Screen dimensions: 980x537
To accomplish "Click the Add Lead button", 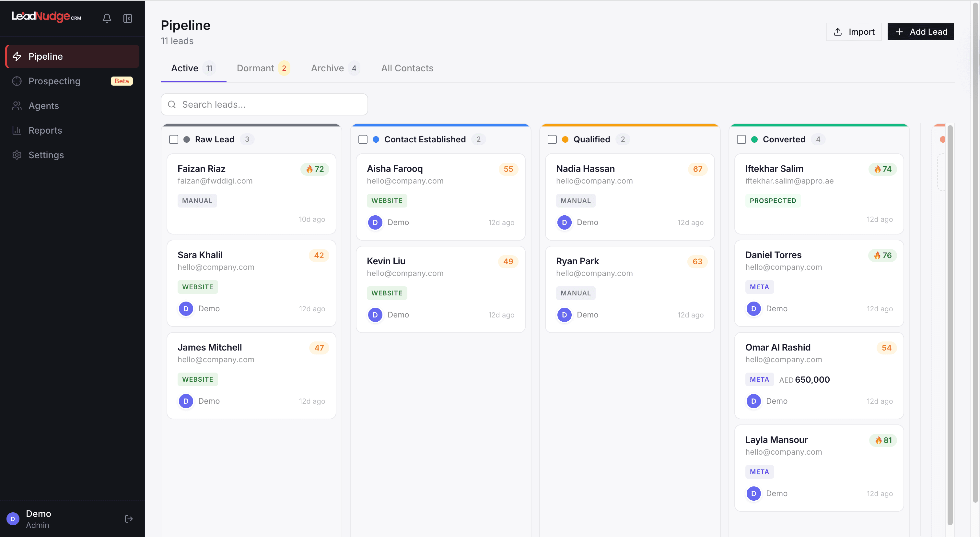I will point(920,31).
